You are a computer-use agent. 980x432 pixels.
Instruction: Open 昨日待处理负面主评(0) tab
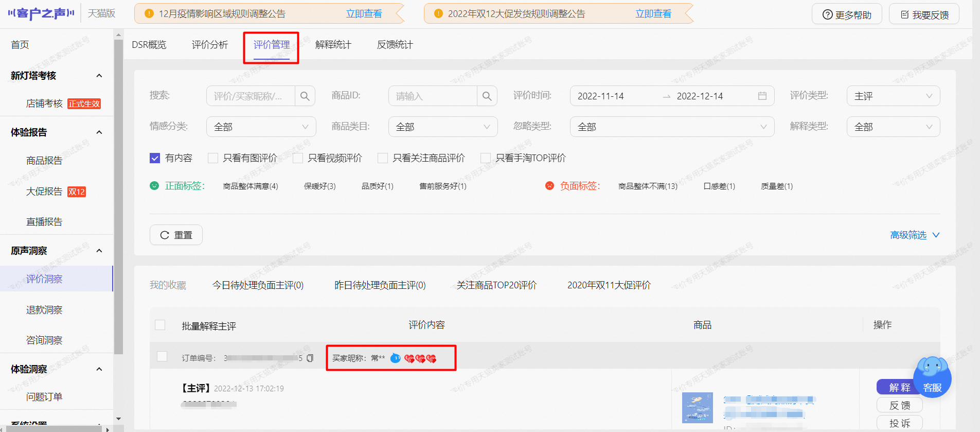pos(380,285)
